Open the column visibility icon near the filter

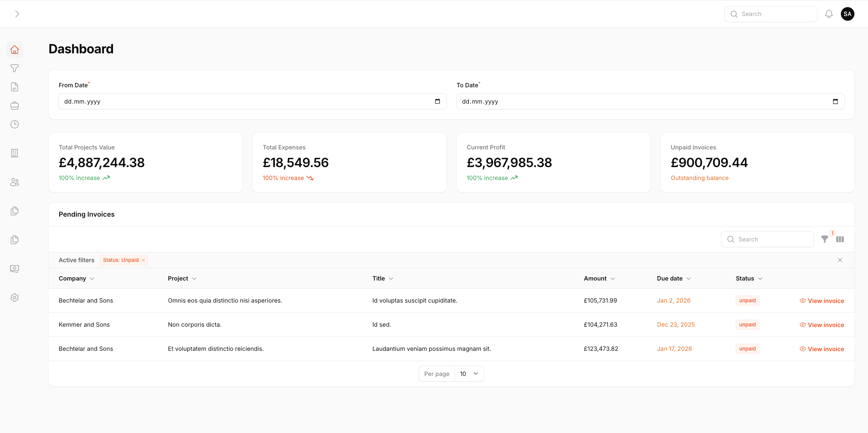(x=841, y=239)
